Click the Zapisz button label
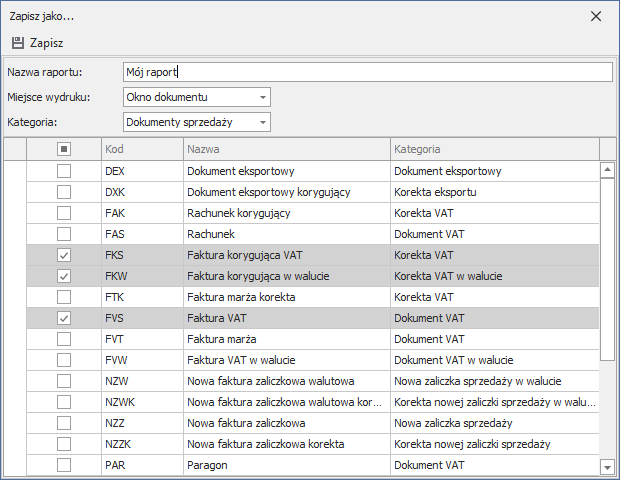 pos(47,43)
